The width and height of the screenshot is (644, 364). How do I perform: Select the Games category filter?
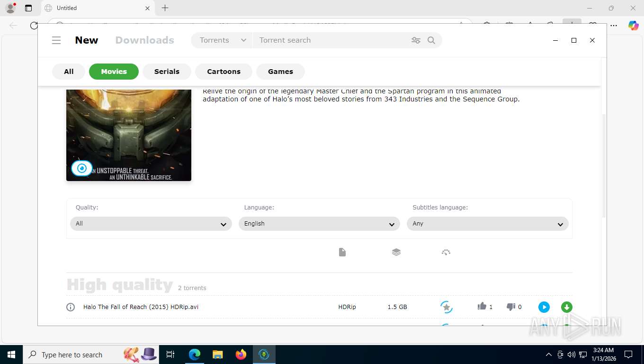[280, 72]
